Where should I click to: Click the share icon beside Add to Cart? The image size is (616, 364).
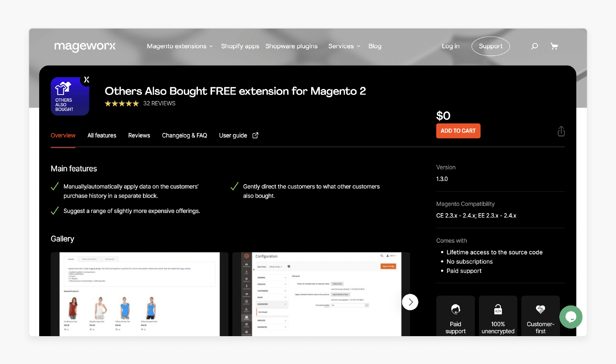click(x=561, y=131)
